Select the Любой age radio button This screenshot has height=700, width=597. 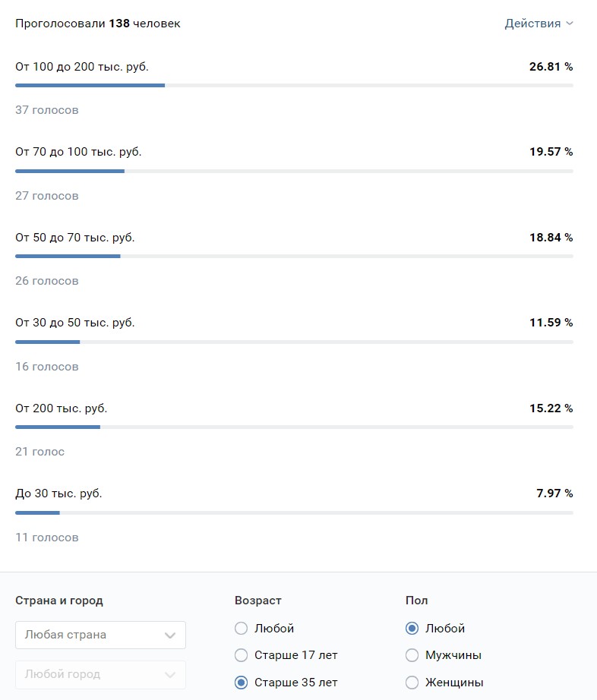[242, 629]
